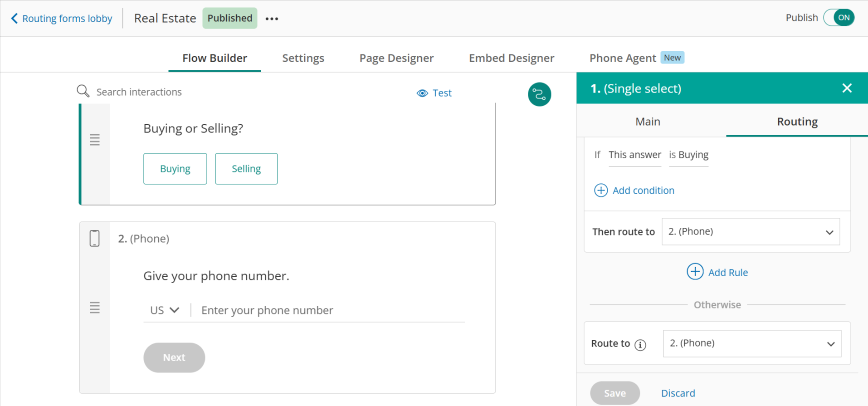Click the eye icon beside Test
The image size is (868, 406).
pyautogui.click(x=422, y=93)
